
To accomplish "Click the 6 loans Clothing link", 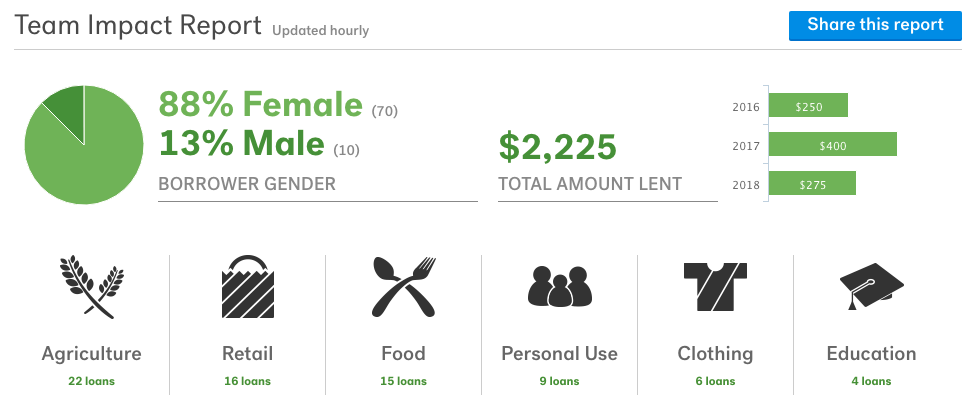I will [x=715, y=381].
